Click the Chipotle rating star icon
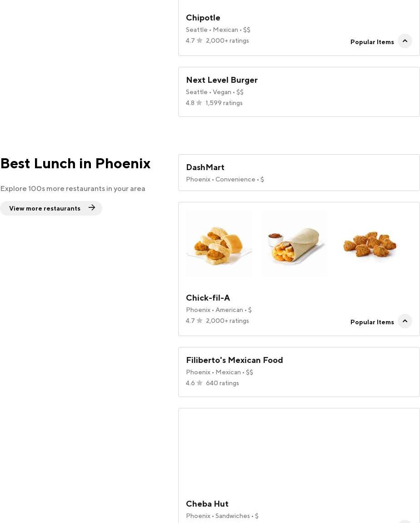Viewport: 420px width, 523px height. [200, 40]
